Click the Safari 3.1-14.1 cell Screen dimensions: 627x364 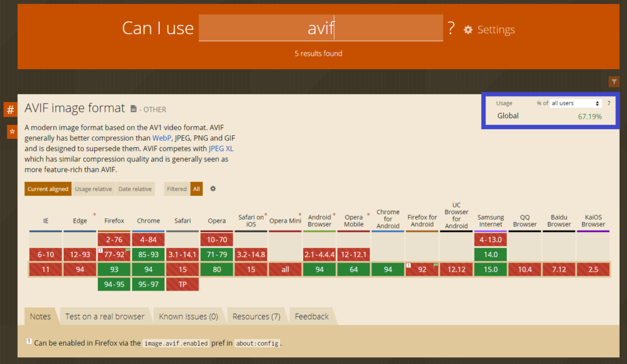pyautogui.click(x=182, y=254)
